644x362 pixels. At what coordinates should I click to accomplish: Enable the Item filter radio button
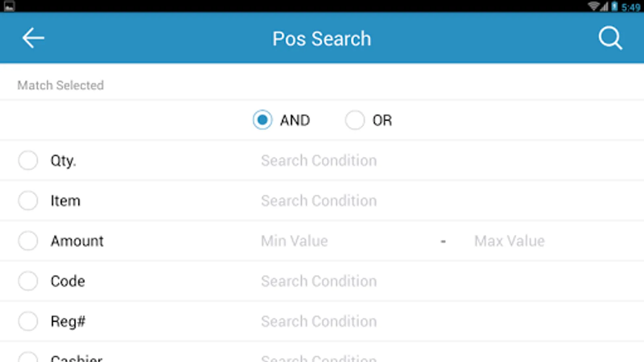[28, 200]
